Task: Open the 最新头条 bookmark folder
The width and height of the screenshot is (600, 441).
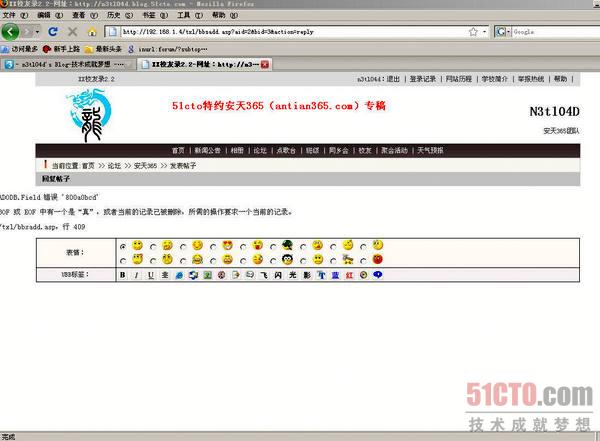Action: 103,49
